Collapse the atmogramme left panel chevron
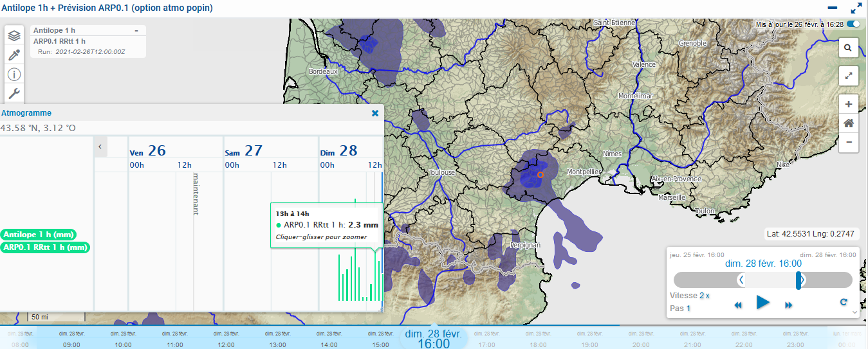 tap(100, 147)
